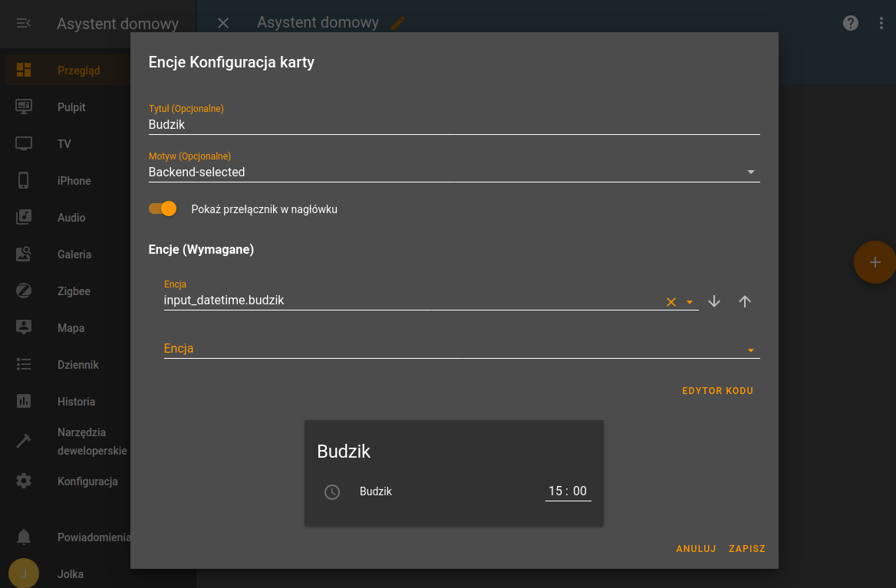This screenshot has height=588, width=896.
Task: Click the ANULUJ button
Action: click(696, 549)
